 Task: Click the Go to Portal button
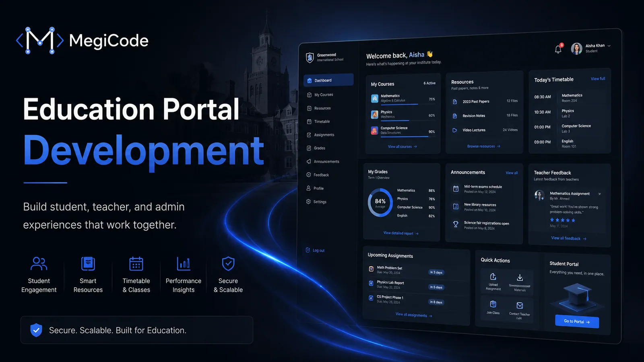pos(577,321)
